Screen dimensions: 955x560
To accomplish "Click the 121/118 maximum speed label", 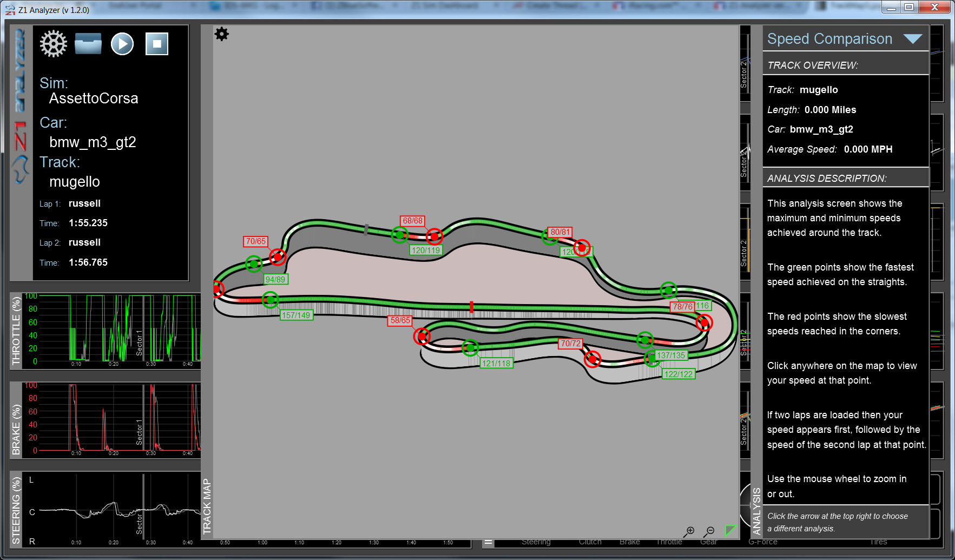I will pyautogui.click(x=496, y=363).
